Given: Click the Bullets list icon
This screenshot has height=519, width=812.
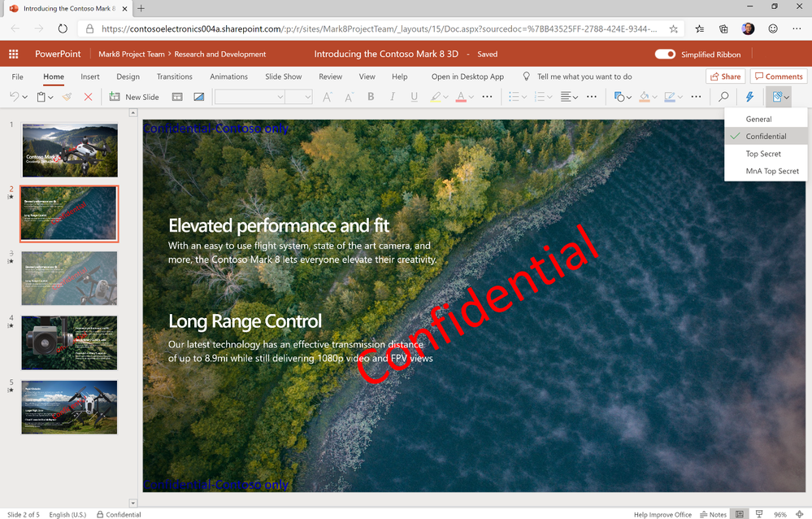Looking at the screenshot, I should (x=514, y=97).
